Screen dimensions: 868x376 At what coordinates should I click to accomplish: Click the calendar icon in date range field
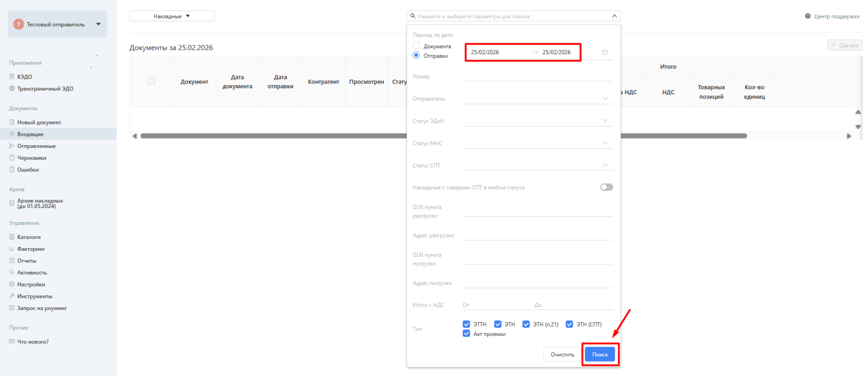[605, 52]
